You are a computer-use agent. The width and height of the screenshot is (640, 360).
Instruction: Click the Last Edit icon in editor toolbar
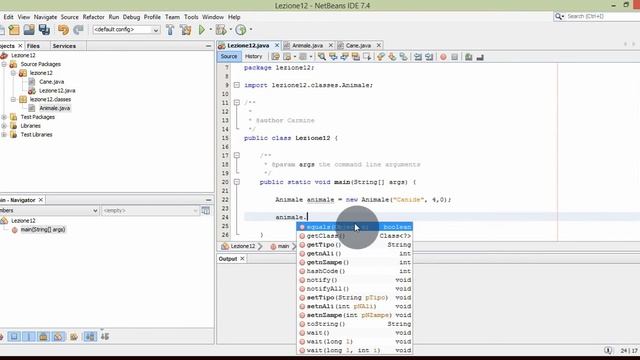click(x=276, y=57)
